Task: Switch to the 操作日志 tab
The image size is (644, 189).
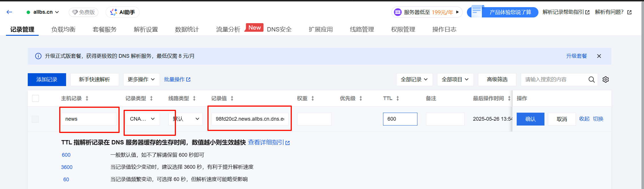Action: click(445, 29)
